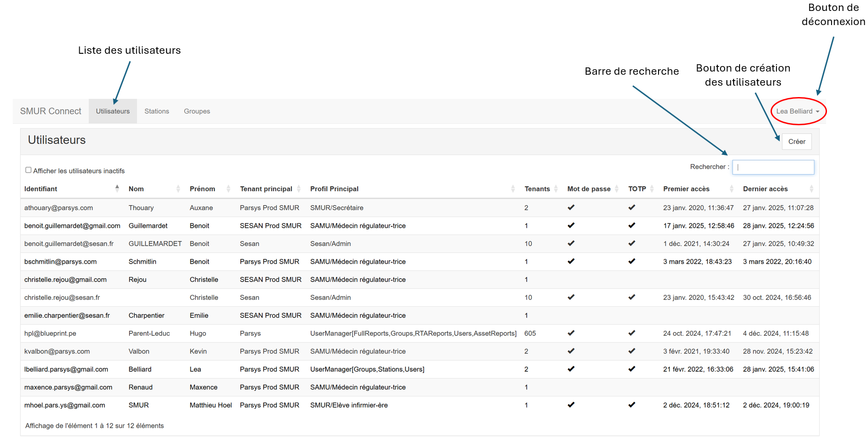Select the lbelliard.parsys@gmail.com identifier
Viewport: 868px width, 441px height.
(66, 369)
